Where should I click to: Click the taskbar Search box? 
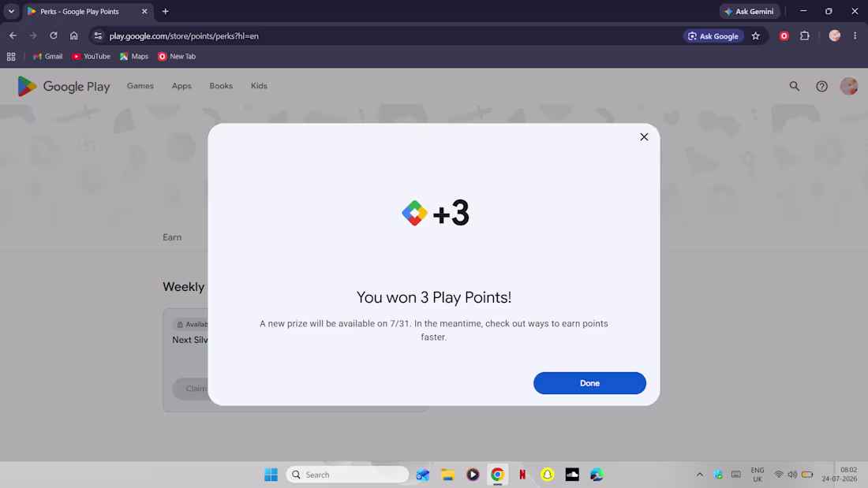click(x=348, y=474)
